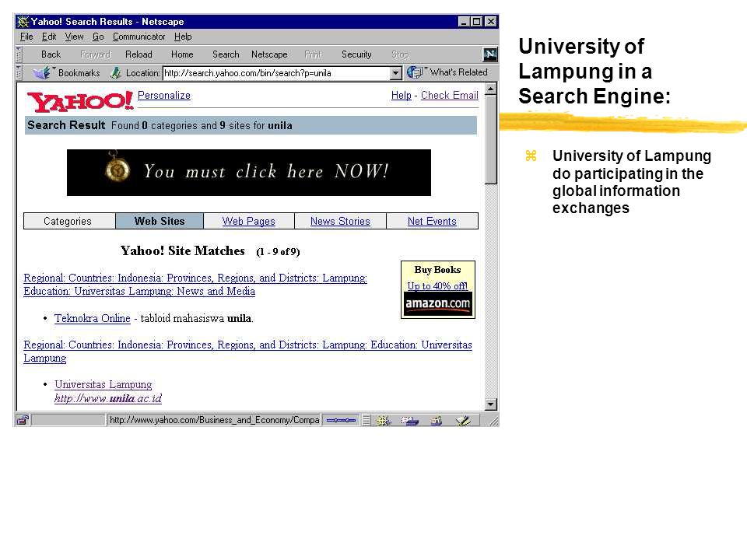Screen dimensions: 747x560
Task: Click the Yahoo! logo
Action: coord(80,101)
